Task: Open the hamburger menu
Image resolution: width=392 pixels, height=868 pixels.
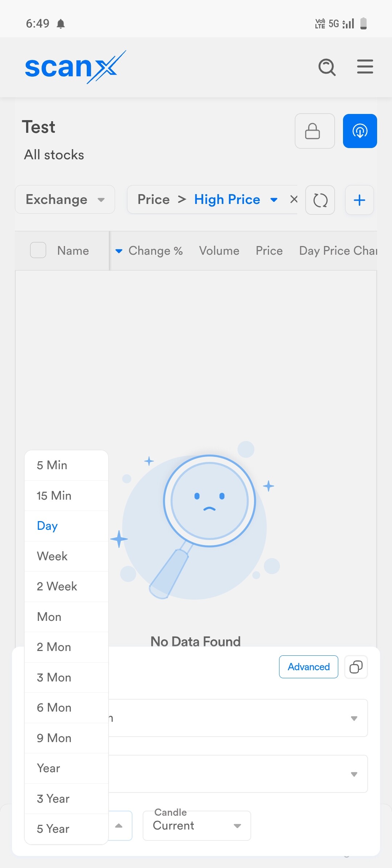Action: coord(365,67)
